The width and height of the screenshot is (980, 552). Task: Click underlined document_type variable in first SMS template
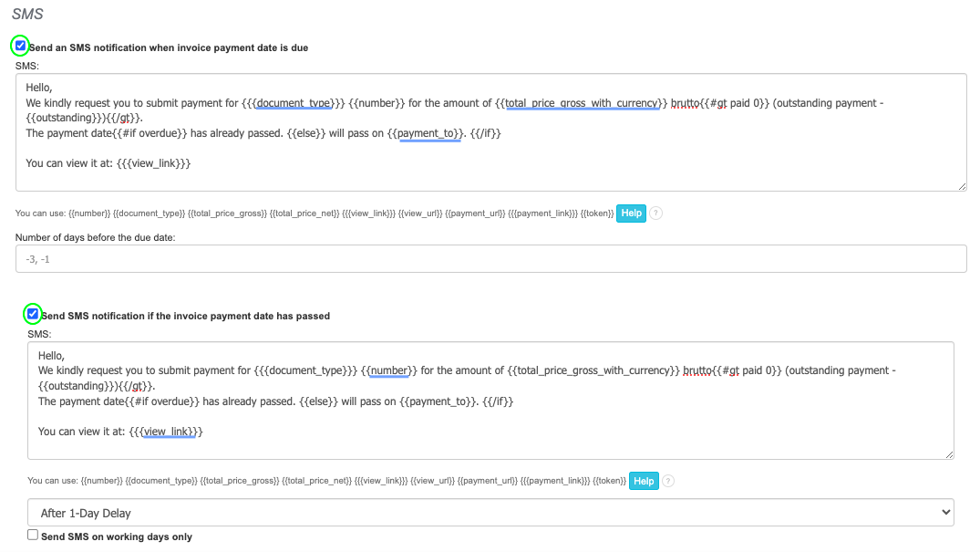pyautogui.click(x=294, y=103)
